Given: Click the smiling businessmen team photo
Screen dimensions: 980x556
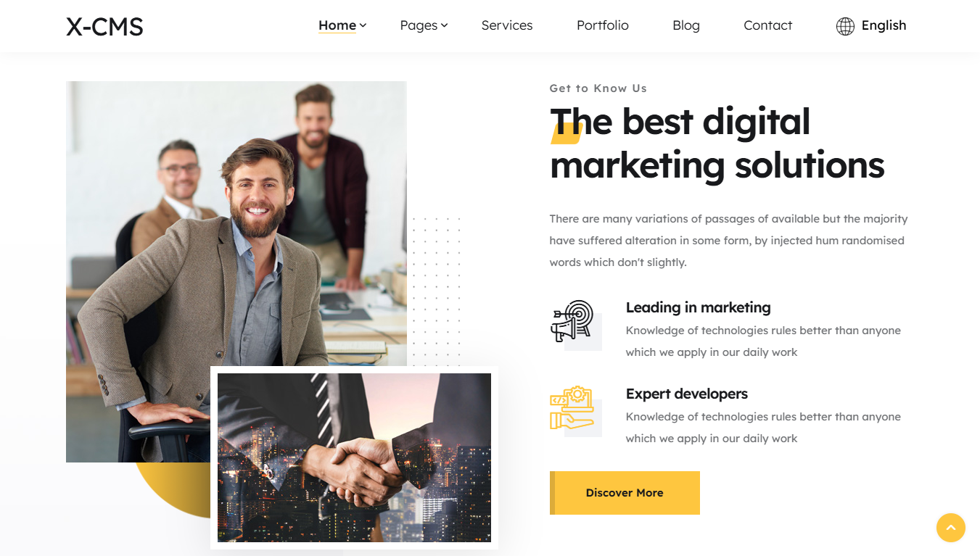Looking at the screenshot, I should pos(236,272).
